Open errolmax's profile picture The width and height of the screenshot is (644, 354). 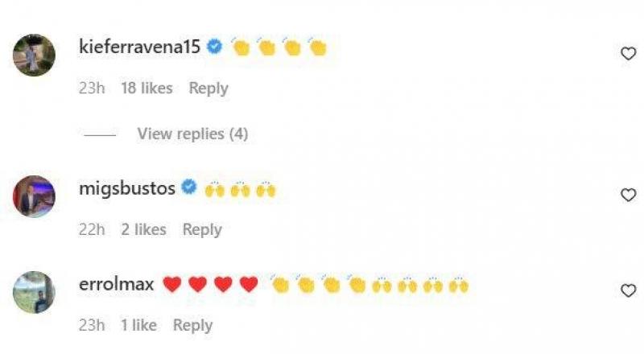click(x=35, y=291)
